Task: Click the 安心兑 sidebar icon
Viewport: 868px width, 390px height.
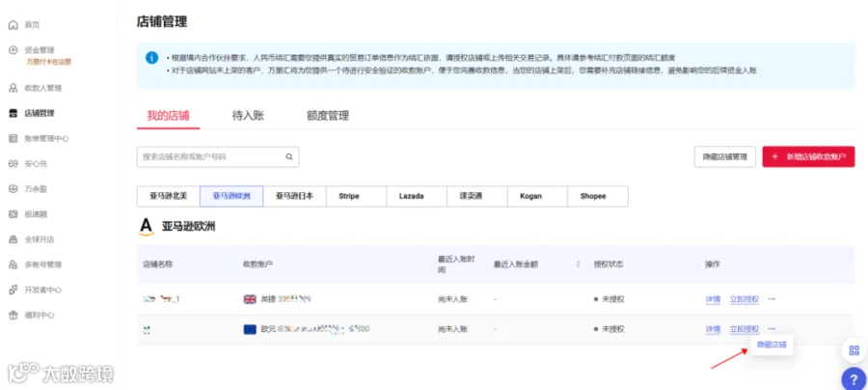Action: [x=14, y=164]
